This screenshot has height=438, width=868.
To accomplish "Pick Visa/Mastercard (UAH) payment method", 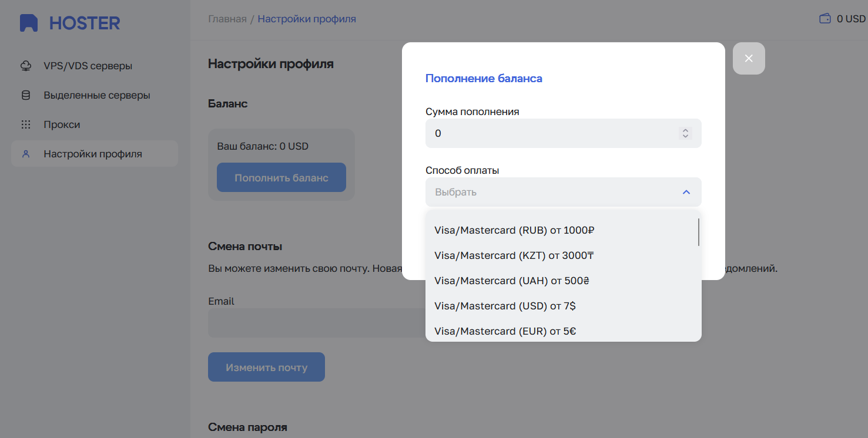I will (x=511, y=281).
